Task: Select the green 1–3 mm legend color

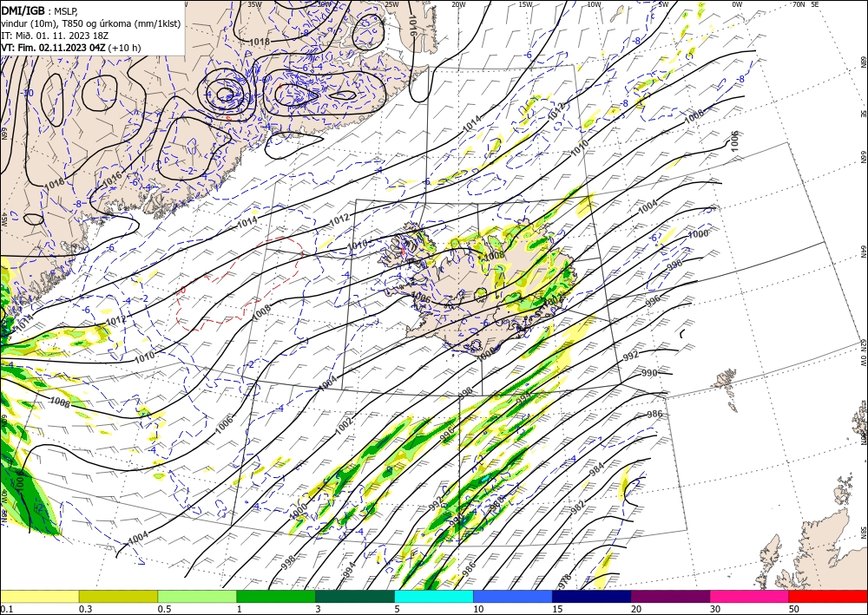Action: click(276, 596)
